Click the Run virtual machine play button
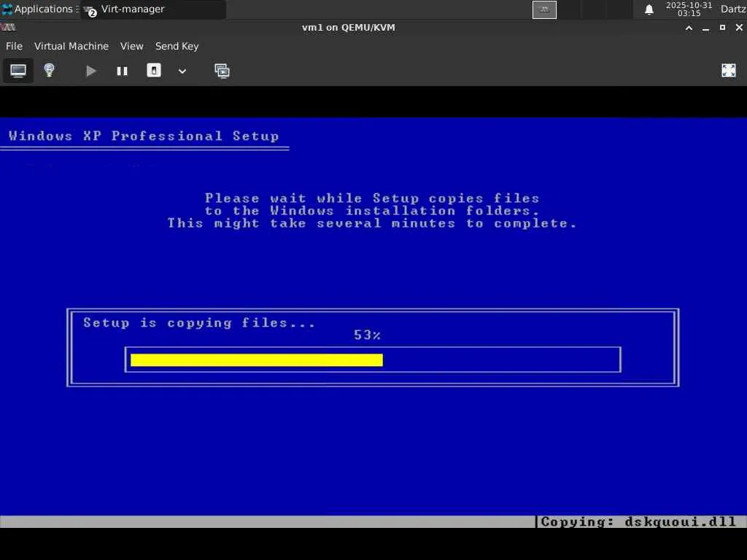747x560 pixels. point(90,71)
